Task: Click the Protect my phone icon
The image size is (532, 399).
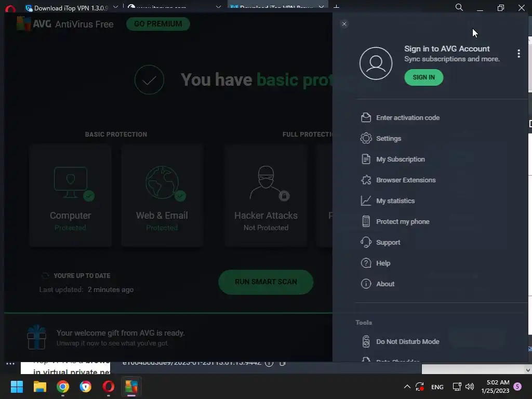Action: (x=366, y=221)
